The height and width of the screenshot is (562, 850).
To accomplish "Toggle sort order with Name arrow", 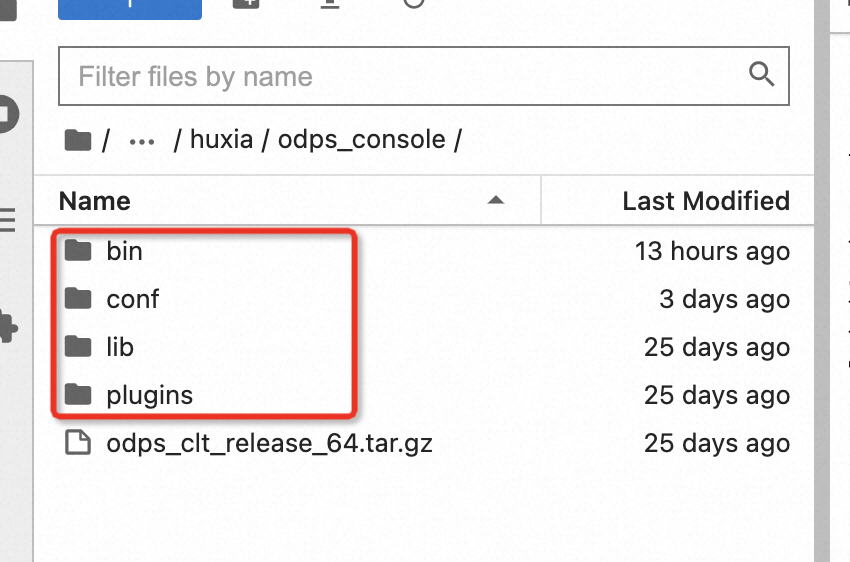I will point(495,201).
